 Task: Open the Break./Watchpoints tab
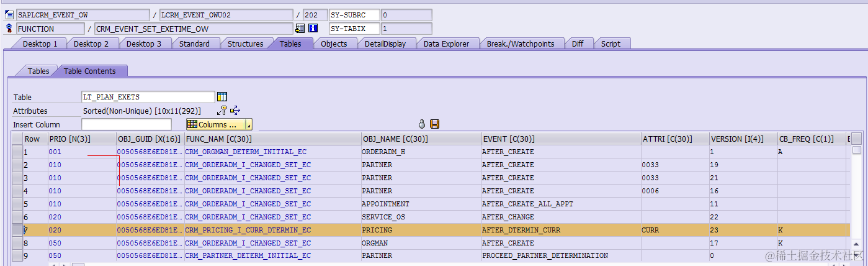click(x=520, y=44)
